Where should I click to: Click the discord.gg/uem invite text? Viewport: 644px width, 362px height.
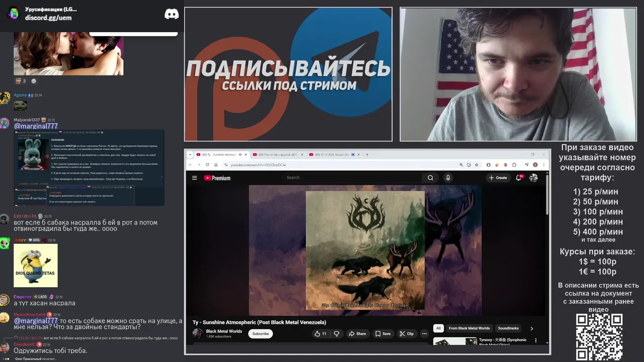click(x=48, y=18)
